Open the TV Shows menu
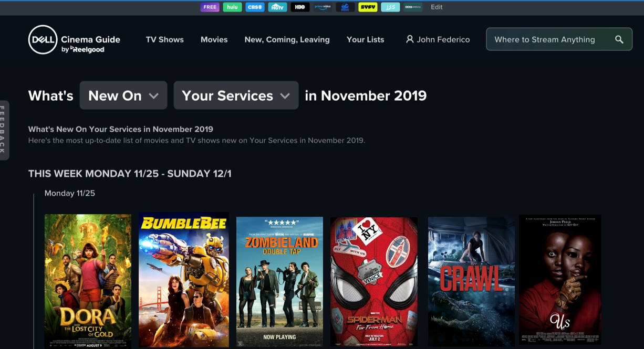Viewport: 644px width, 349px height. pos(165,39)
